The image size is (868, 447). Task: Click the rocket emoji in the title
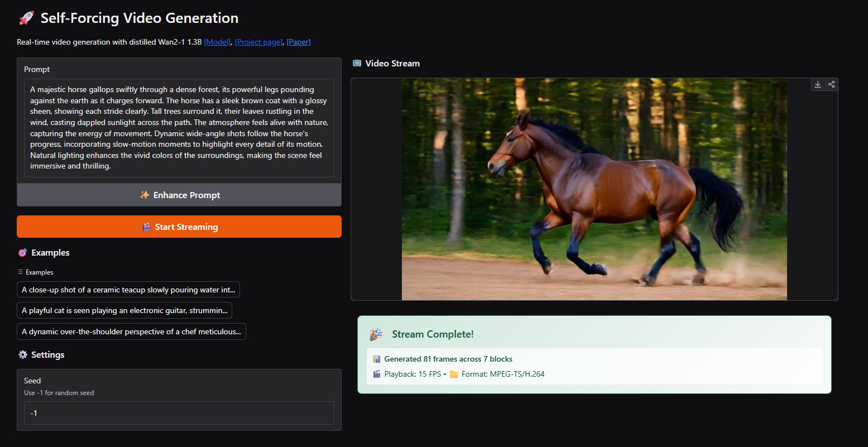coord(26,18)
